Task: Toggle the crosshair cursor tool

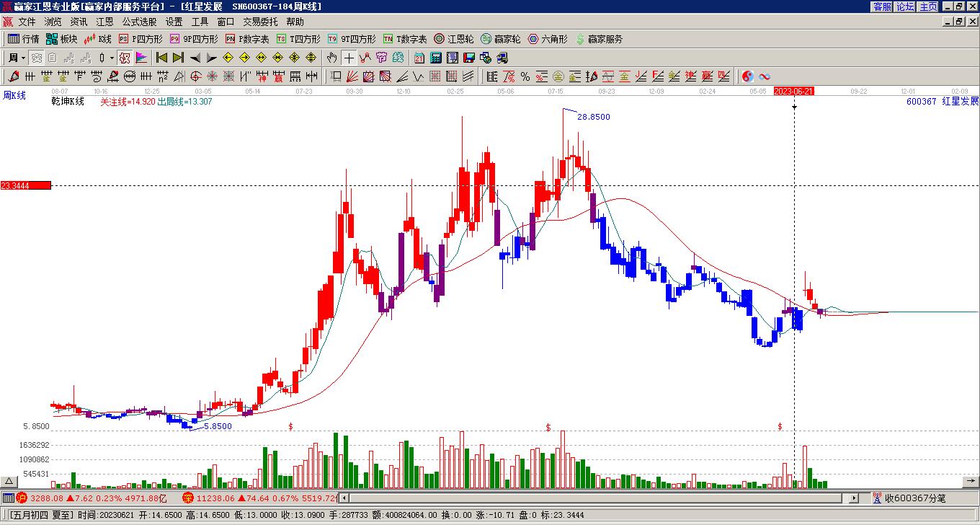Action: click(x=349, y=58)
